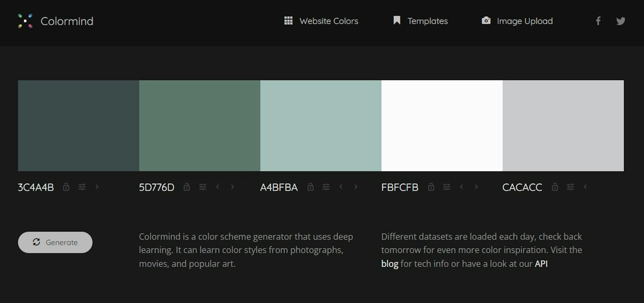Click the A4BFBA hex code text

coord(279,187)
